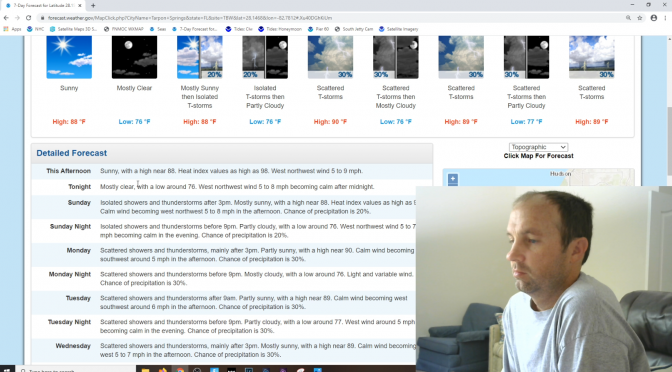Open the Apps bookmark shortcut
672x372 pixels.
pos(12,29)
